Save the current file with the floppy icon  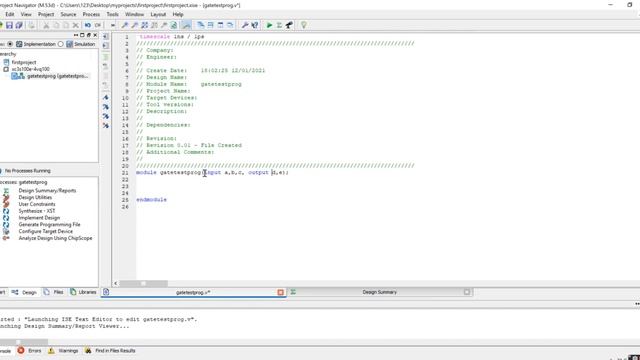(9, 25)
